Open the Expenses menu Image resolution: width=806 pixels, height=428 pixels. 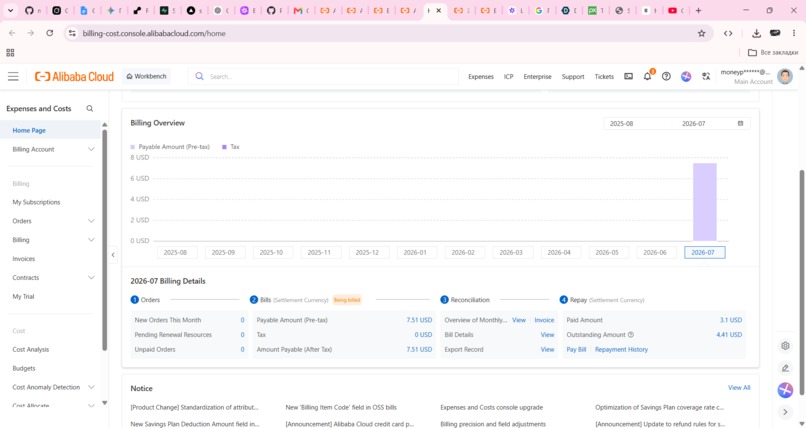481,77
